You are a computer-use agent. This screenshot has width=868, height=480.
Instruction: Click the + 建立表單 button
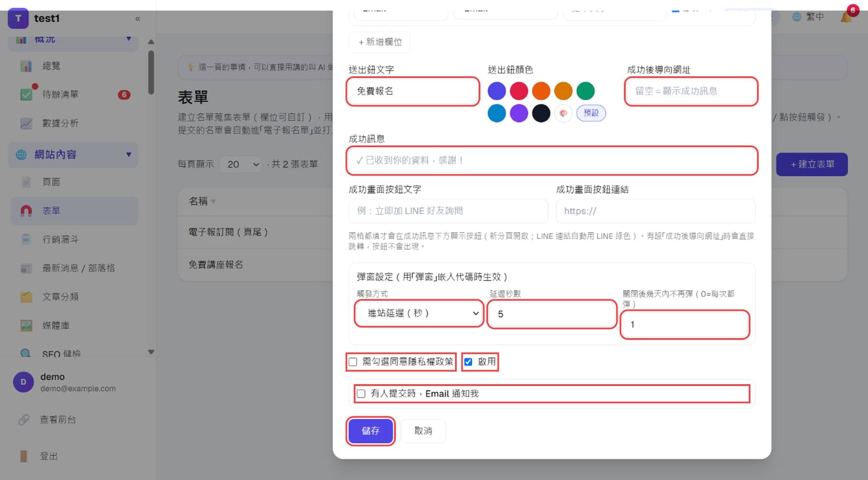tap(812, 164)
